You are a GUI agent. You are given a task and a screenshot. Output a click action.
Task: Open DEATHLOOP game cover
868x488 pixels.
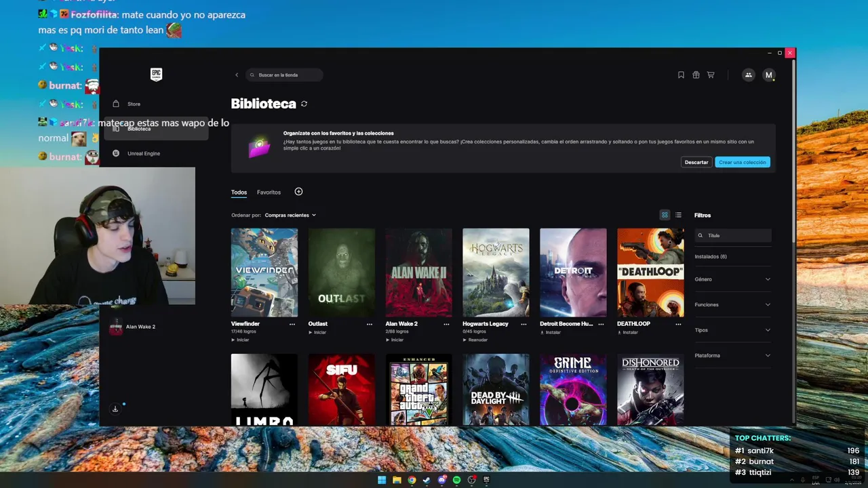tap(650, 272)
